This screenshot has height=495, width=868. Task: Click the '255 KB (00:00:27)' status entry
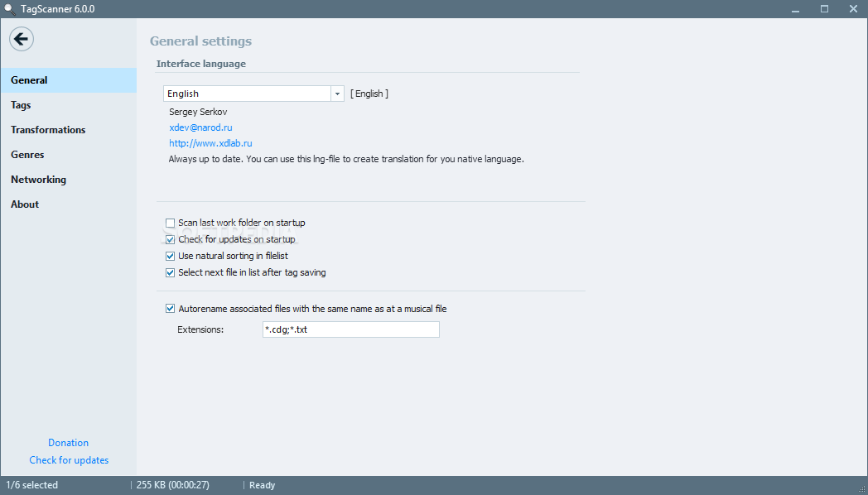click(173, 485)
